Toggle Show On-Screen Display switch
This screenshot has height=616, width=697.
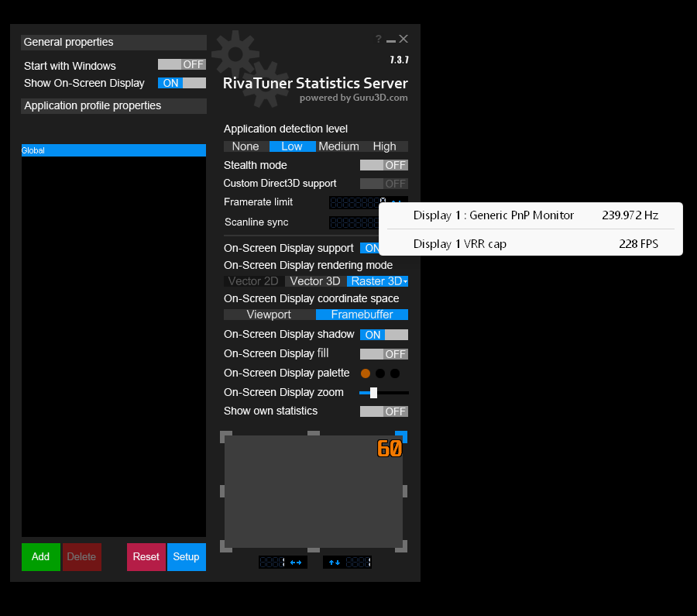point(182,83)
